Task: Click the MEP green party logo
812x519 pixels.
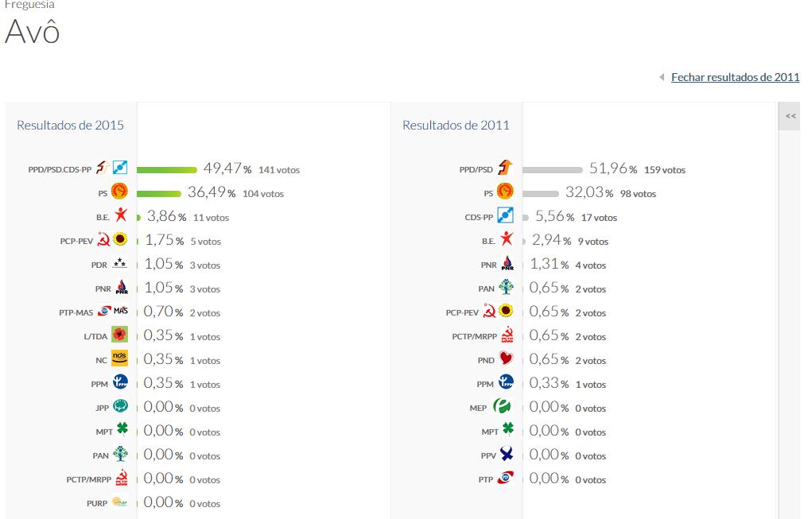Action: pyautogui.click(x=502, y=407)
